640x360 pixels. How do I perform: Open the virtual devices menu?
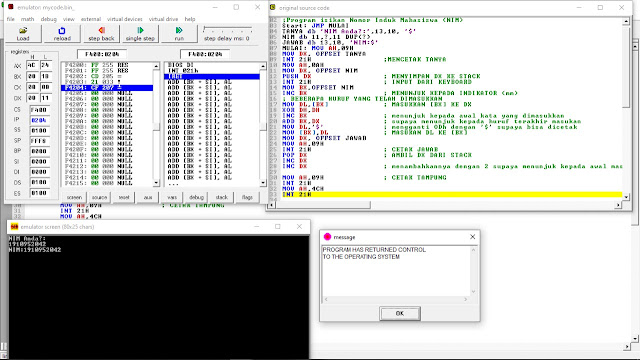[124, 19]
